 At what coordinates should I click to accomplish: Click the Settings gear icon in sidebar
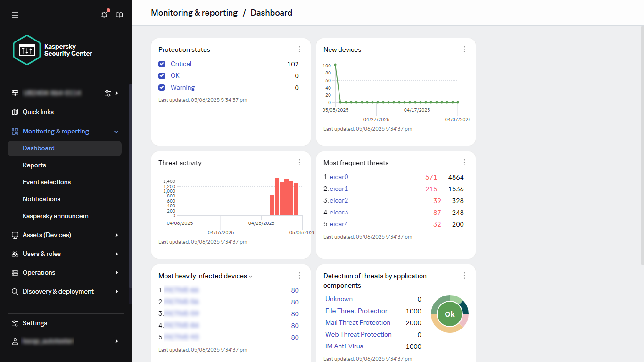tap(15, 323)
